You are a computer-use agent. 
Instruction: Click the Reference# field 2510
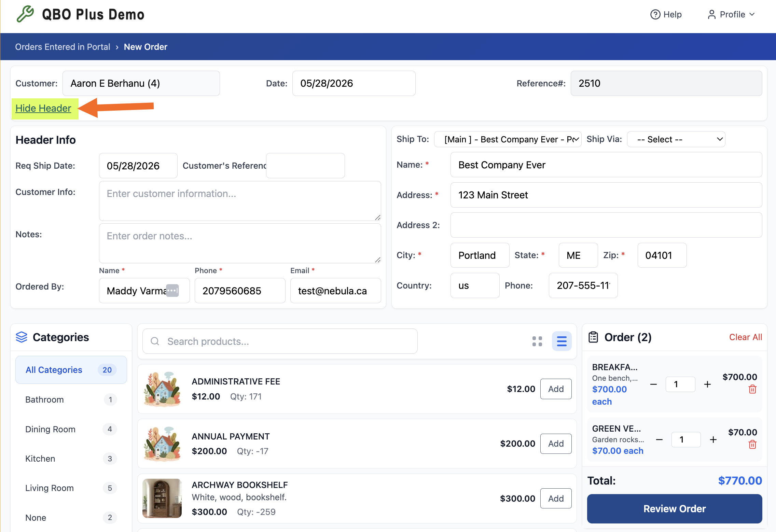[666, 83]
